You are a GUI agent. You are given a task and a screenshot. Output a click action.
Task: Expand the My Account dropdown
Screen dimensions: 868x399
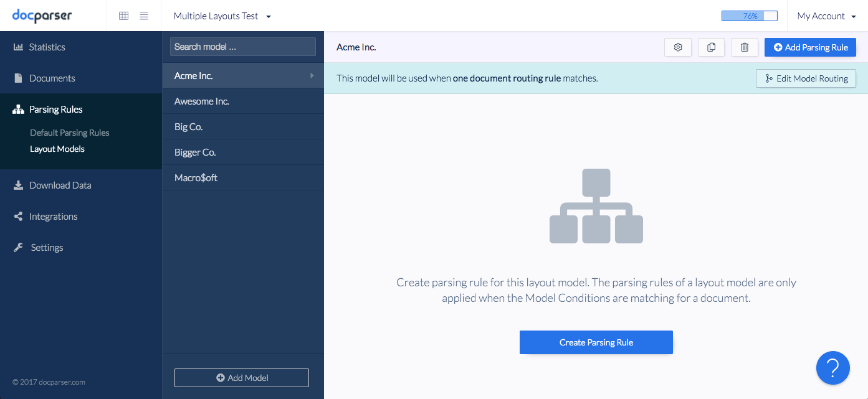click(826, 16)
